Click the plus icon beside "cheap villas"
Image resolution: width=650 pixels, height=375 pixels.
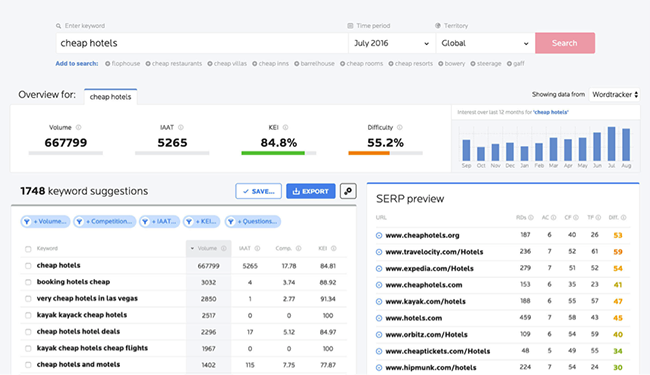[x=210, y=64]
